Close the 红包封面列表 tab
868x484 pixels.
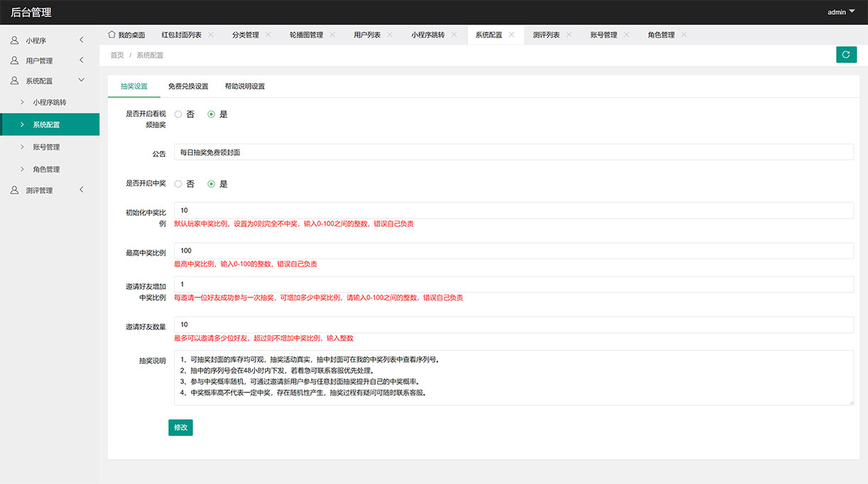(211, 35)
